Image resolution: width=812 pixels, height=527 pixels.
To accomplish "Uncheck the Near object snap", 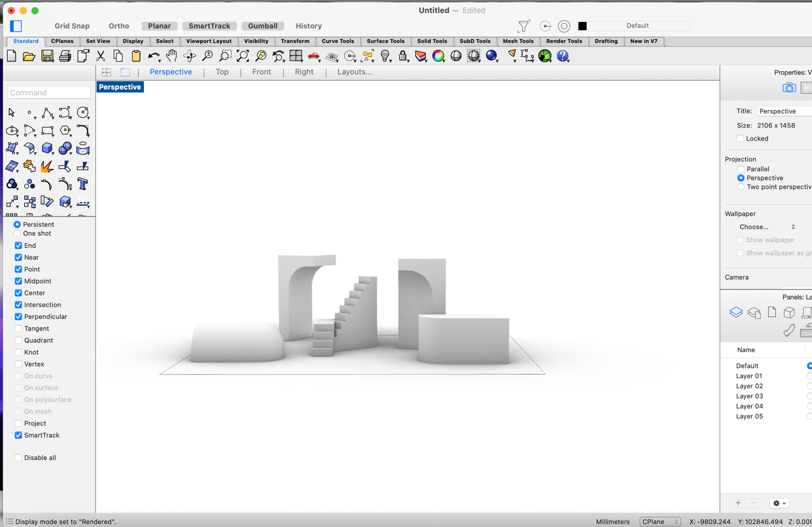I will tap(19, 257).
